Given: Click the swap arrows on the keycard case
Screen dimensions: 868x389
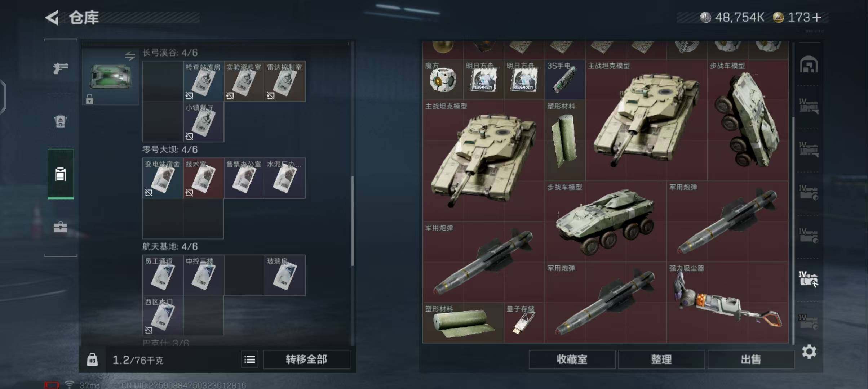Looking at the screenshot, I should (130, 56).
